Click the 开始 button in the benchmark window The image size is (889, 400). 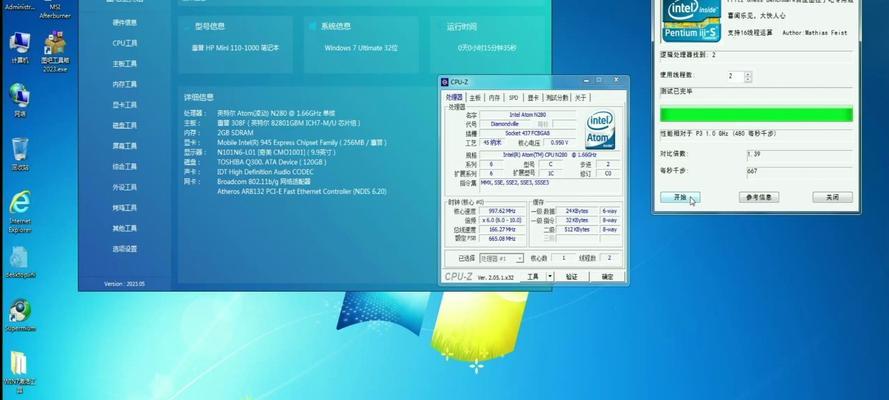[x=680, y=197]
